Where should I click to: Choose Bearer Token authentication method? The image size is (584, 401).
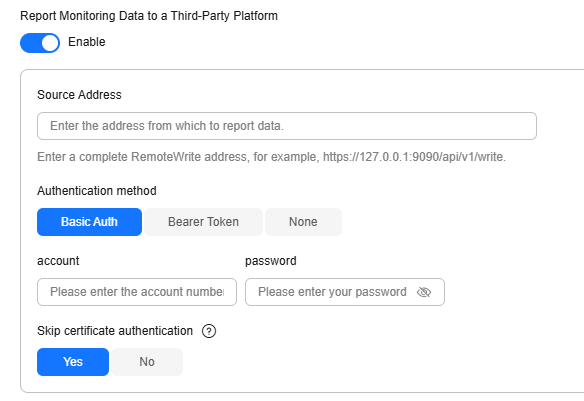(x=203, y=222)
